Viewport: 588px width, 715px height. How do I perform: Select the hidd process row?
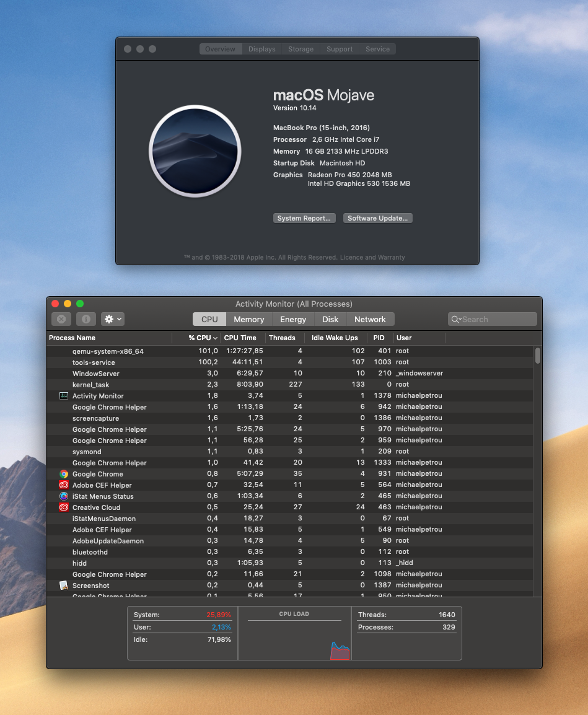[290, 563]
